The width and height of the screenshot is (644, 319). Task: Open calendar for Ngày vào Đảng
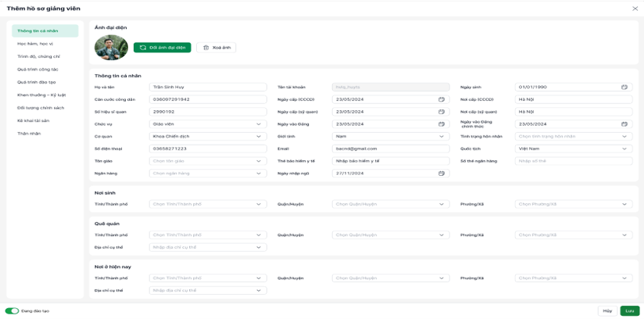click(441, 124)
